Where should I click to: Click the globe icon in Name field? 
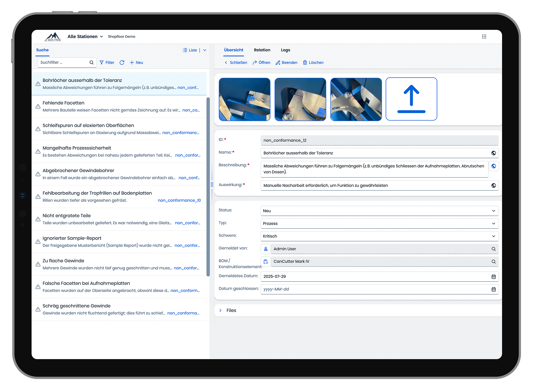click(494, 153)
